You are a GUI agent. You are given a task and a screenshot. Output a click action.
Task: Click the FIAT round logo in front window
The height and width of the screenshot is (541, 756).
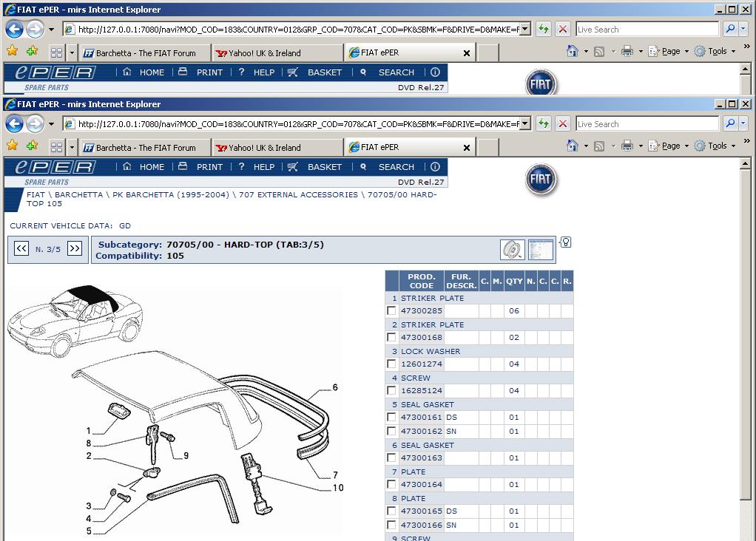tap(541, 179)
